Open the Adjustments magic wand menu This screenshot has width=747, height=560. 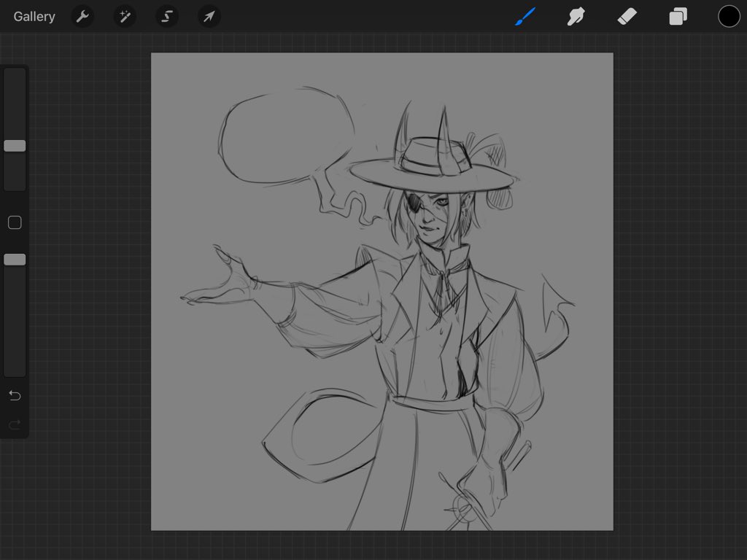124,16
